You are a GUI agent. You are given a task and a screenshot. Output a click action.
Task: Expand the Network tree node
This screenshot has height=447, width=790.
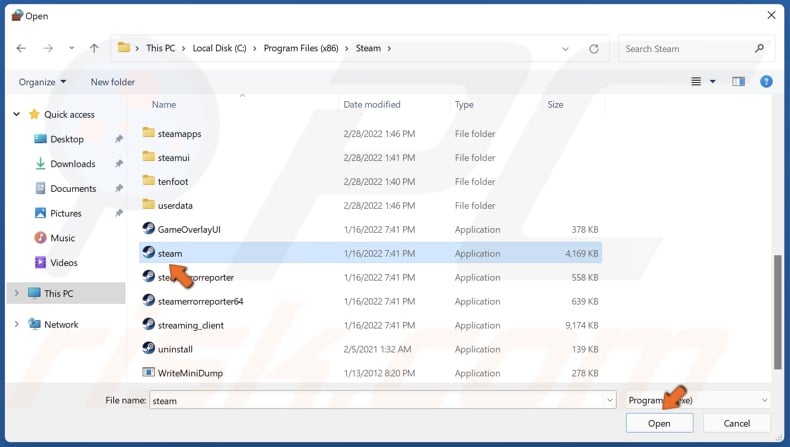click(x=17, y=325)
